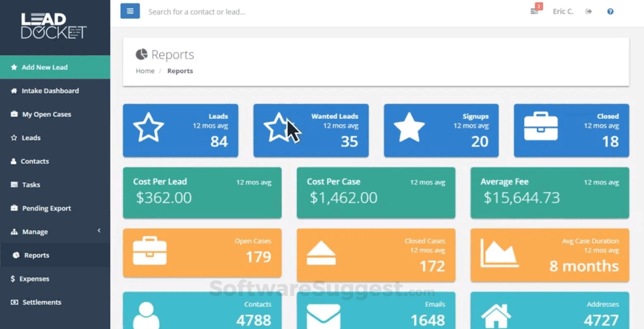This screenshot has height=329, width=644.
Task: Click the blue hamburger menu button
Action: coord(130,11)
